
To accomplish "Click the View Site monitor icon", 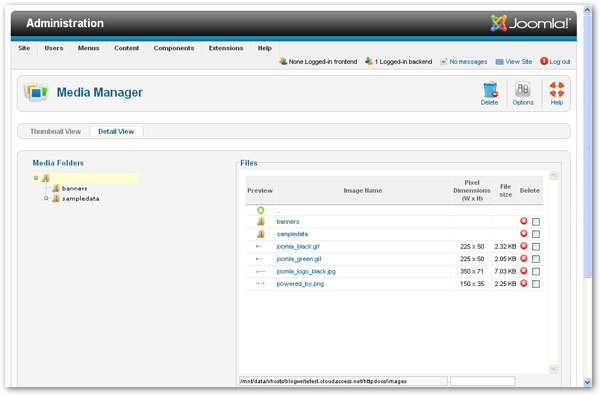I will pyautogui.click(x=499, y=62).
